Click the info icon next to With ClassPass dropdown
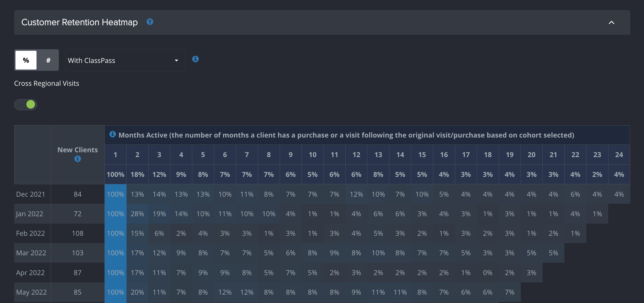Viewport: 644px width, 303px height. coord(195,59)
